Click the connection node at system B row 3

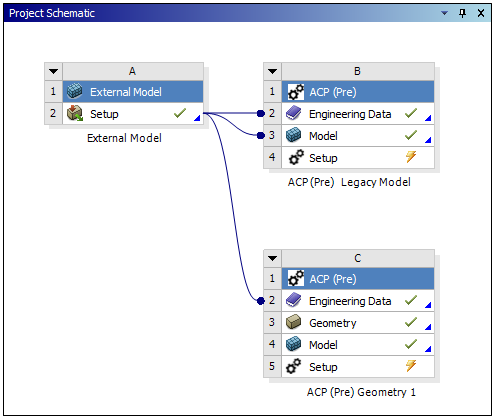coord(261,135)
